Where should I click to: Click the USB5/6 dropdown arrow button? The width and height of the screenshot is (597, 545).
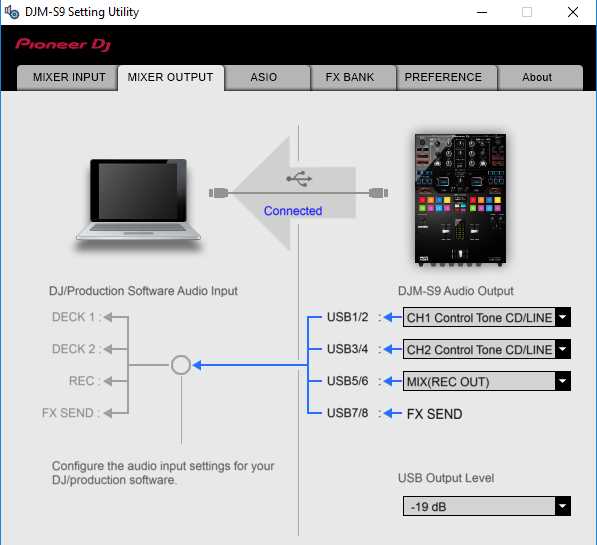562,381
